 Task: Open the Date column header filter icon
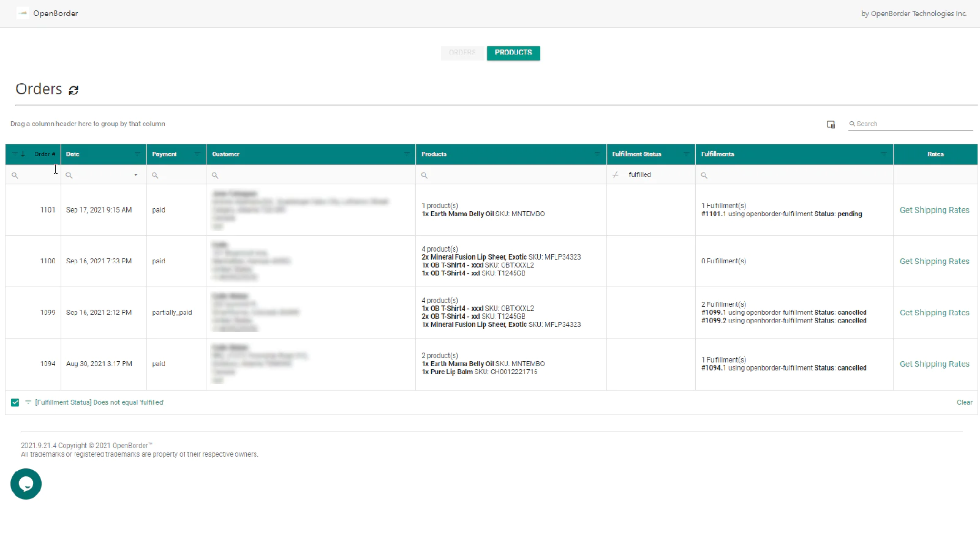coord(137,154)
